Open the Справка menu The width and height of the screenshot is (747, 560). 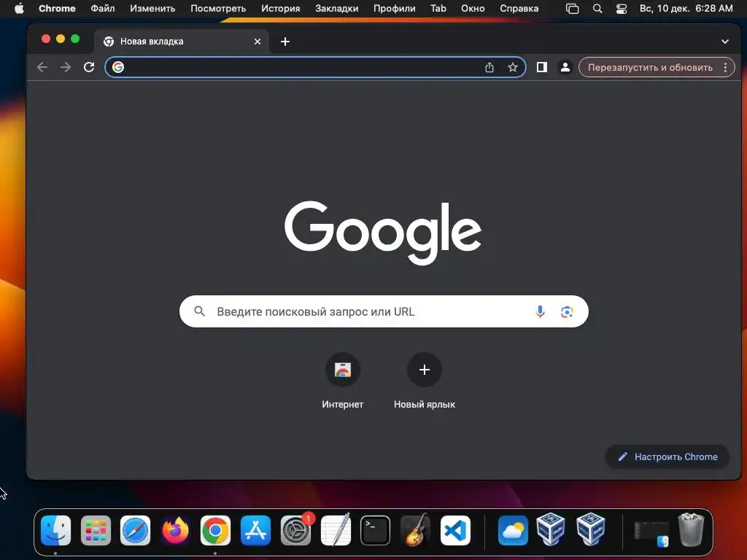[x=519, y=9]
